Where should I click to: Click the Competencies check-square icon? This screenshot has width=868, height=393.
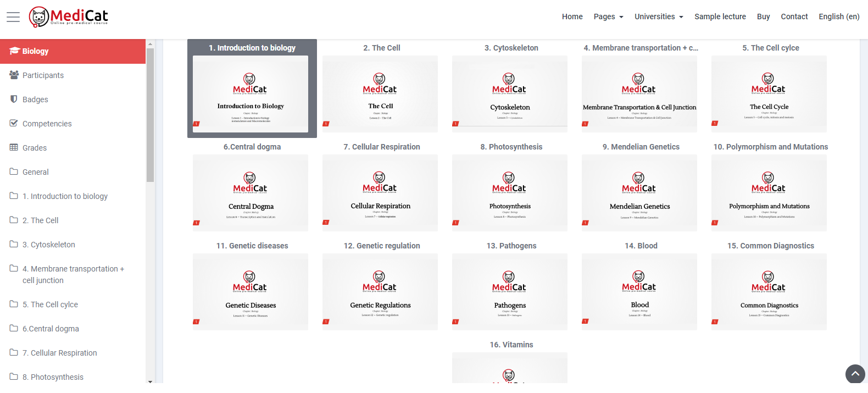tap(14, 123)
